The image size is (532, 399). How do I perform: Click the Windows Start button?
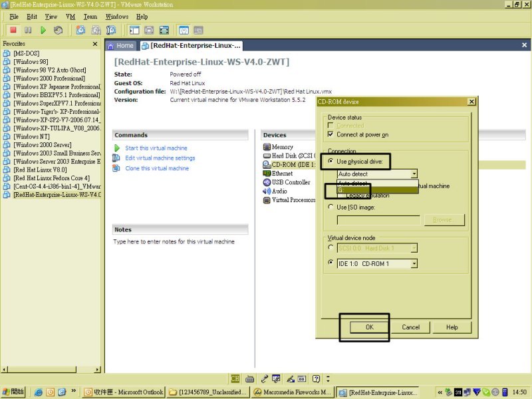click(13, 392)
